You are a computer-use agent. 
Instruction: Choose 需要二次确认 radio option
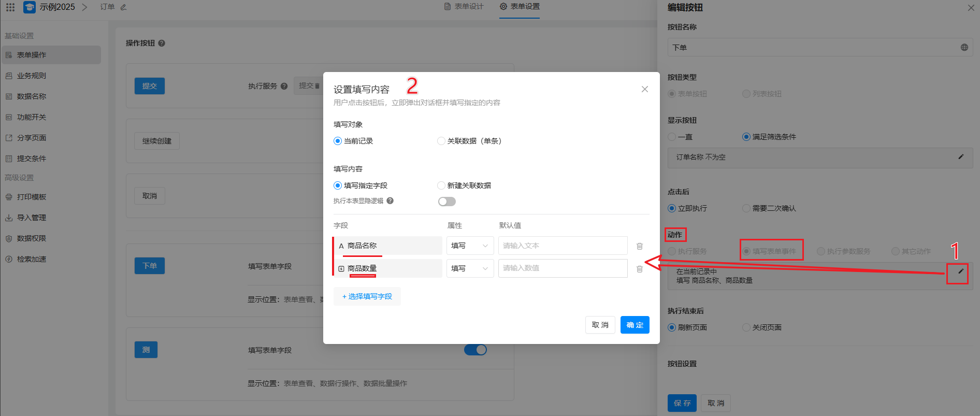(746, 208)
